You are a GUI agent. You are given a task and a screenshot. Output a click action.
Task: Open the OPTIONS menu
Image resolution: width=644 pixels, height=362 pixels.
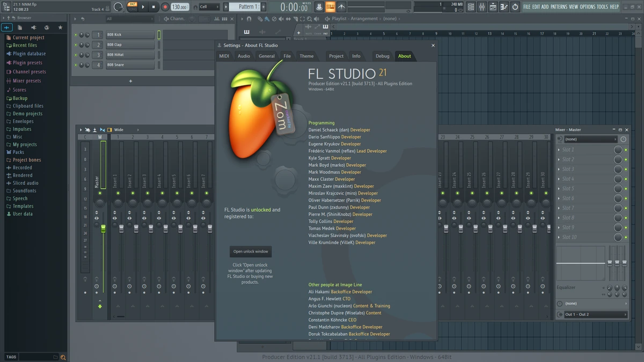[588, 7]
